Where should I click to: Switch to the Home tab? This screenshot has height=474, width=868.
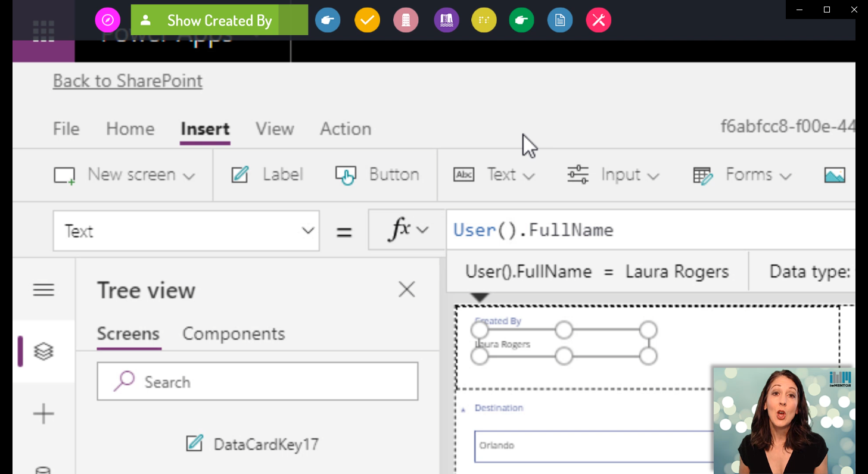pyautogui.click(x=130, y=129)
